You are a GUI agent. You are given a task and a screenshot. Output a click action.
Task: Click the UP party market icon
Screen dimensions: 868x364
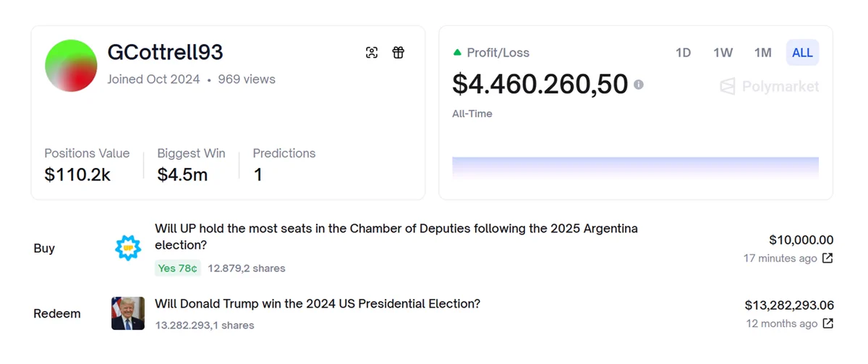pos(128,248)
